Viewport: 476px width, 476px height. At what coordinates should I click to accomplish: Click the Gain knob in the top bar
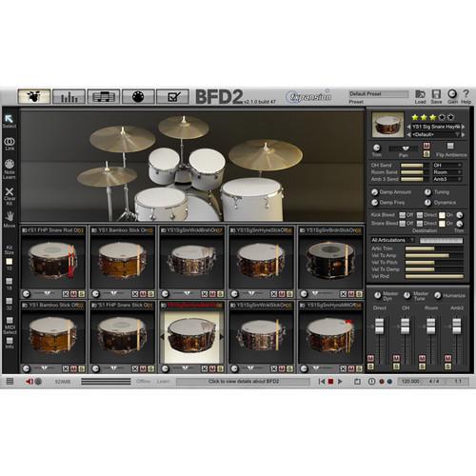[452, 93]
